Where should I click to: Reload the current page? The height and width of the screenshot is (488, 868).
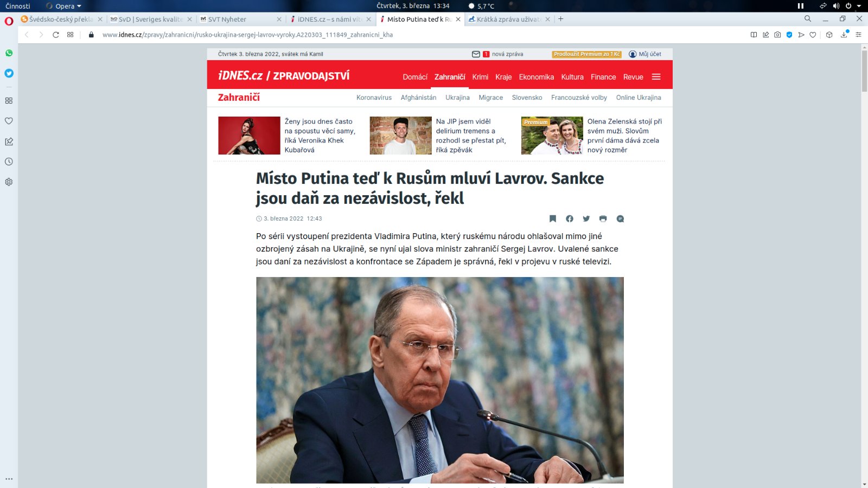coord(55,35)
